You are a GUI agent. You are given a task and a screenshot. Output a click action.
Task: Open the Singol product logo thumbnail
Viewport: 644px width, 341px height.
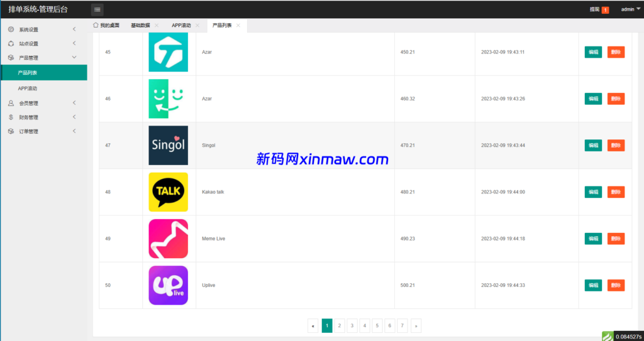click(x=168, y=145)
